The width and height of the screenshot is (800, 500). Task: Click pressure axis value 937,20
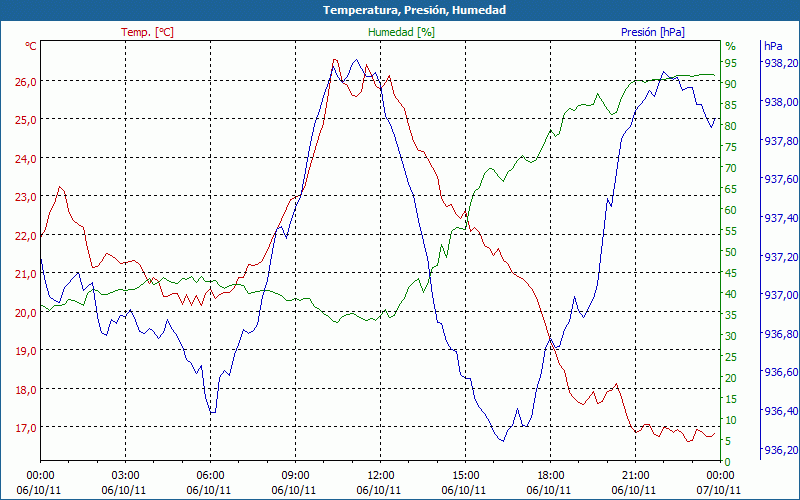(x=781, y=257)
